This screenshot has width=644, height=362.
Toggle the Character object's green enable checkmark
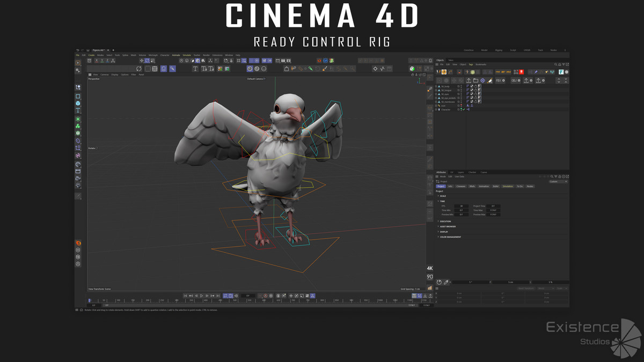point(464,109)
